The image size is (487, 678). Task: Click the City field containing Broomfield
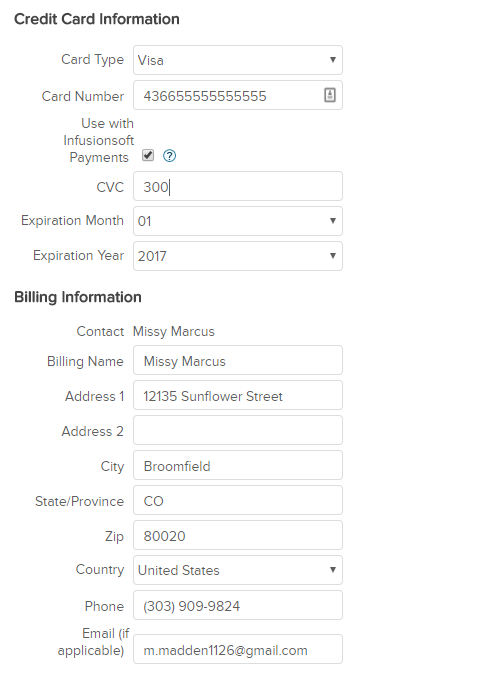[238, 465]
